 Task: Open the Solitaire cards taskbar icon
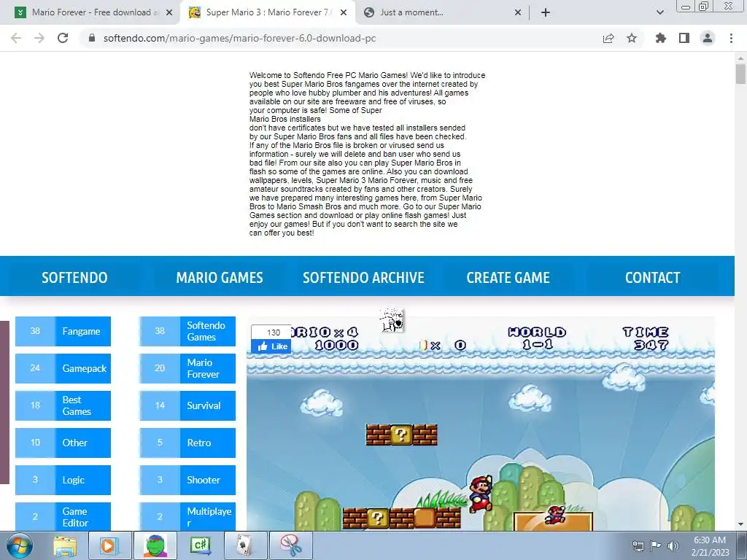pyautogui.click(x=245, y=545)
